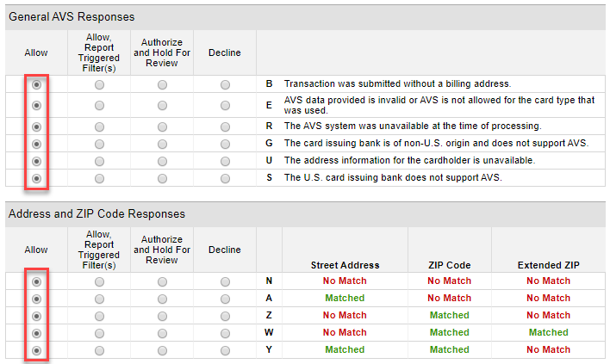Image resolution: width=610 pixels, height=364 pixels.
Task: Select Decline for response code A
Action: [x=225, y=299]
